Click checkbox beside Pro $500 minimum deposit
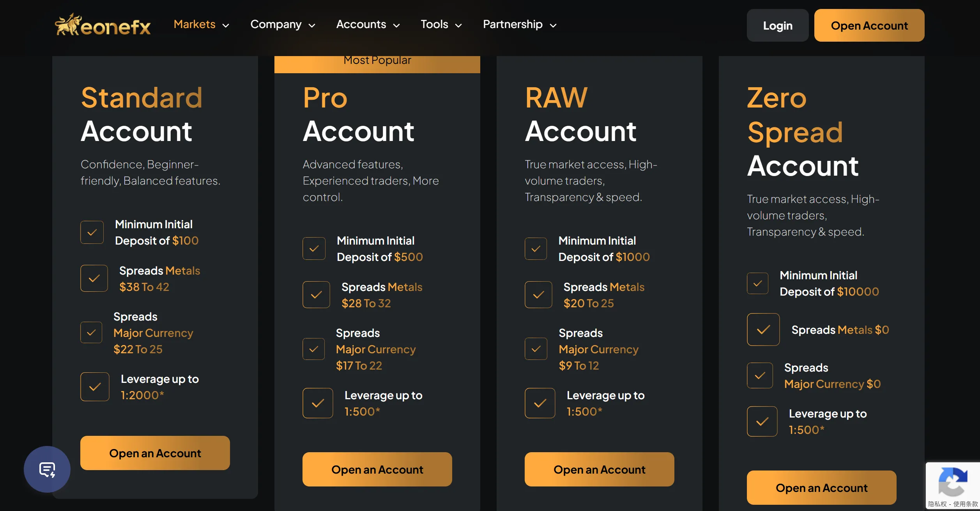Viewport: 980px width, 511px height. [314, 248]
